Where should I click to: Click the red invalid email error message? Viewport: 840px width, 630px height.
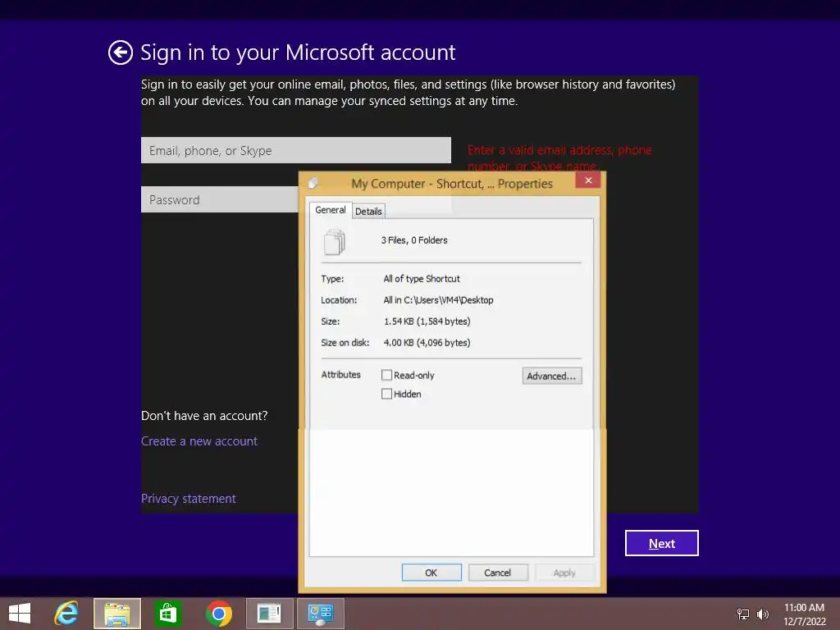coord(559,158)
